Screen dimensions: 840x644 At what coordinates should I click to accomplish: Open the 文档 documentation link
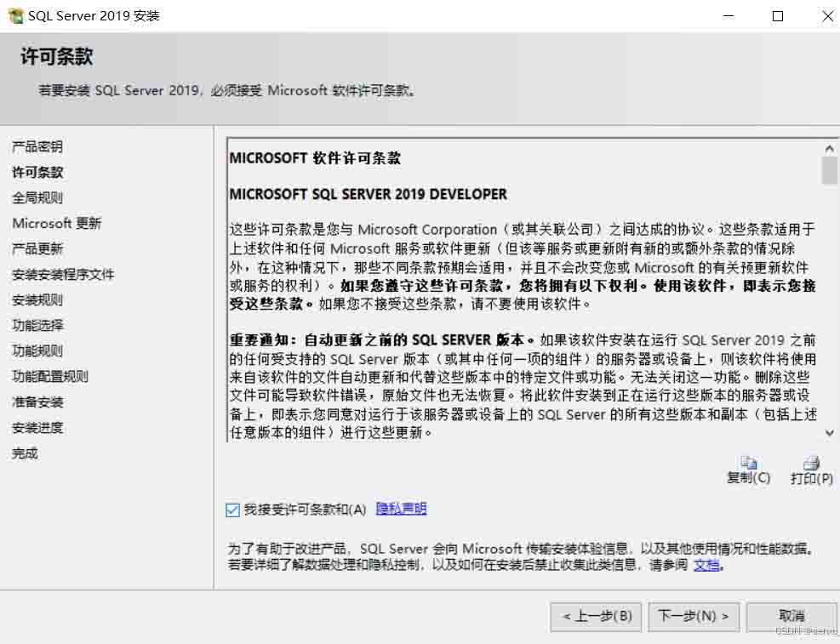(x=706, y=565)
